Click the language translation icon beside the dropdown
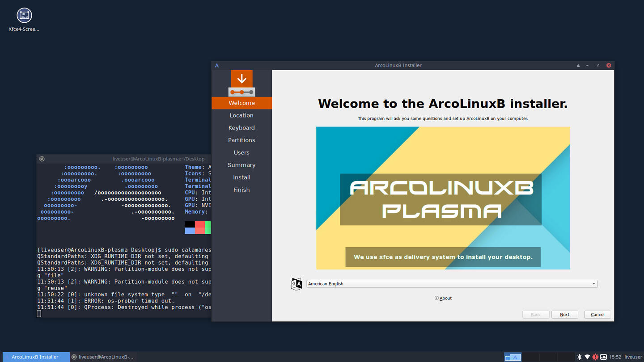The height and width of the screenshot is (362, 644). [x=296, y=284]
